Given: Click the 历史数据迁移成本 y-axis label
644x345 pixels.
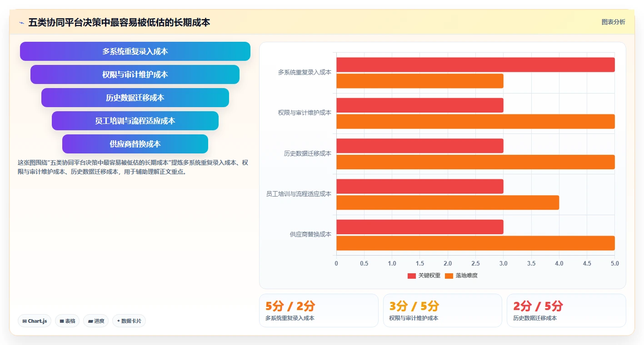Looking at the screenshot, I should (x=308, y=153).
